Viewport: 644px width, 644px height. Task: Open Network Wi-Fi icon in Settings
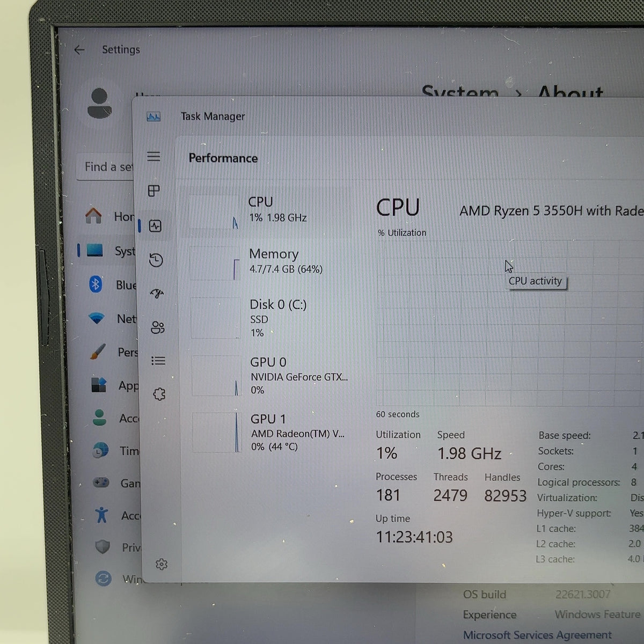tap(97, 318)
